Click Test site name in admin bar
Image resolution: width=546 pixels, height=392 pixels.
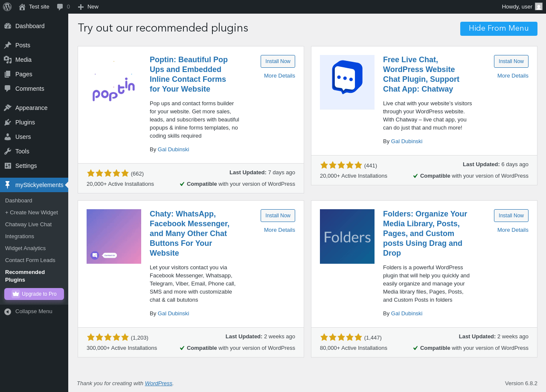point(39,7)
